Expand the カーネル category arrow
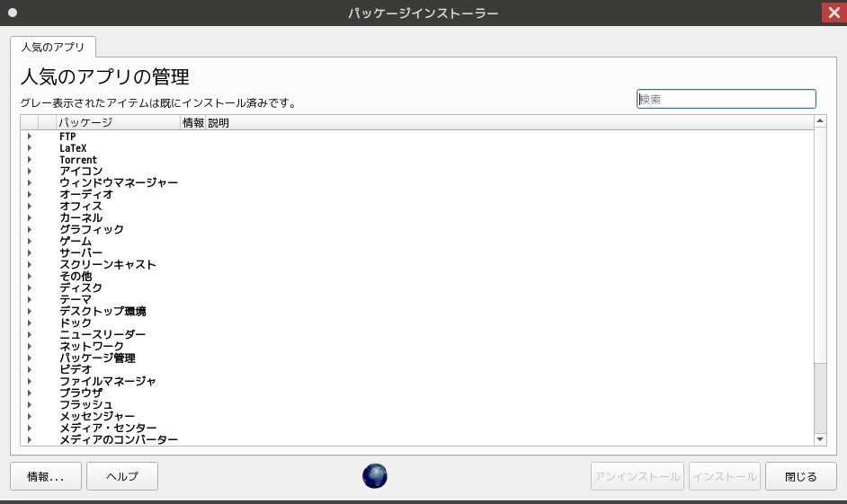 pyautogui.click(x=29, y=218)
